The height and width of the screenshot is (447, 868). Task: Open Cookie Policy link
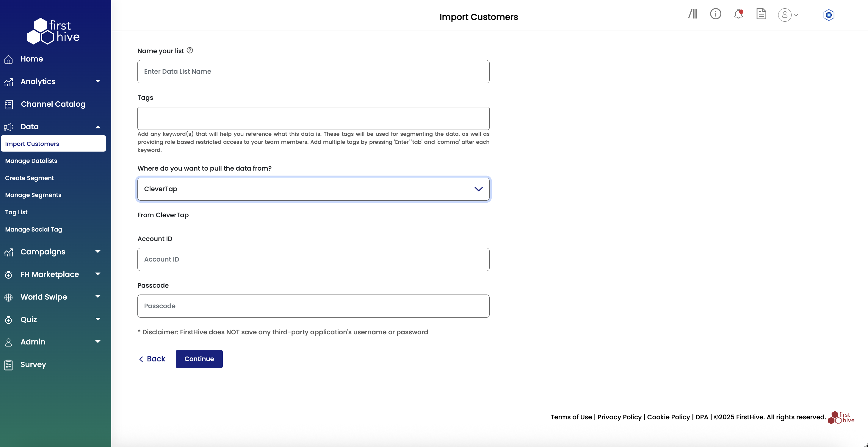pos(668,417)
